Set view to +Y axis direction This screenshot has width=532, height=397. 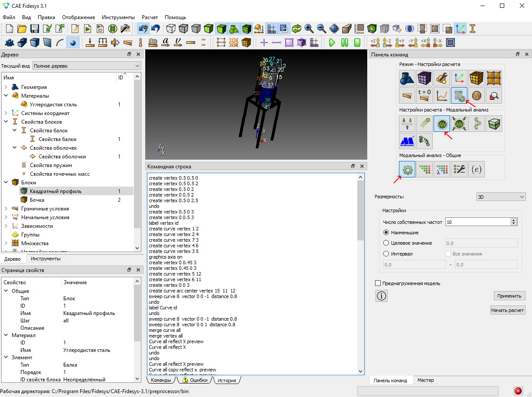tap(400, 43)
